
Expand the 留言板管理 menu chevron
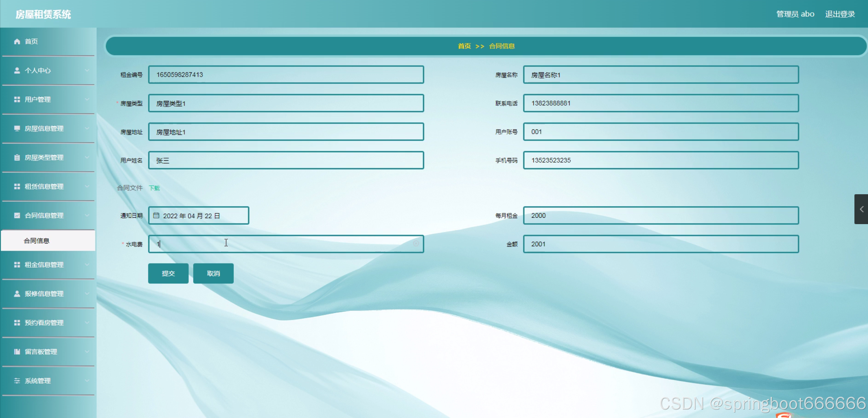tap(87, 351)
